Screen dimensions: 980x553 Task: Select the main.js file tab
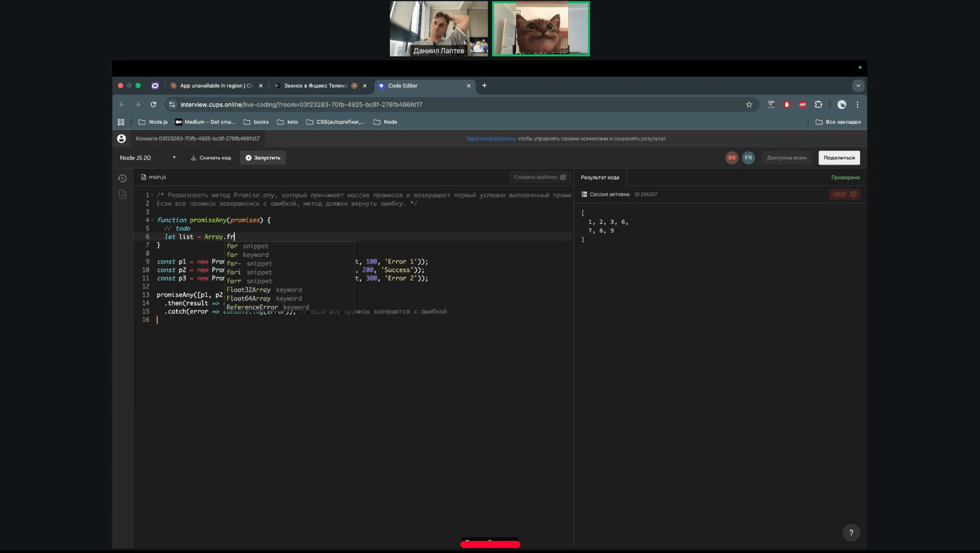point(154,177)
